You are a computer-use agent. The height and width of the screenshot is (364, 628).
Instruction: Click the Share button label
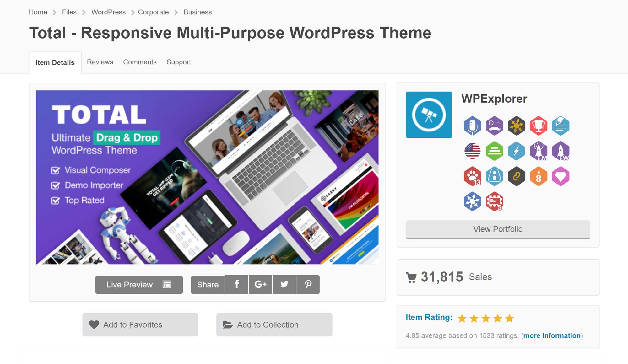(208, 285)
